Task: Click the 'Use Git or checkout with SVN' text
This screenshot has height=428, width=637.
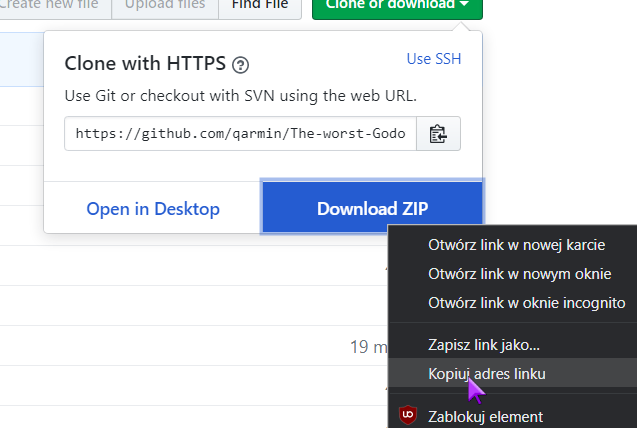Action: 240,96
